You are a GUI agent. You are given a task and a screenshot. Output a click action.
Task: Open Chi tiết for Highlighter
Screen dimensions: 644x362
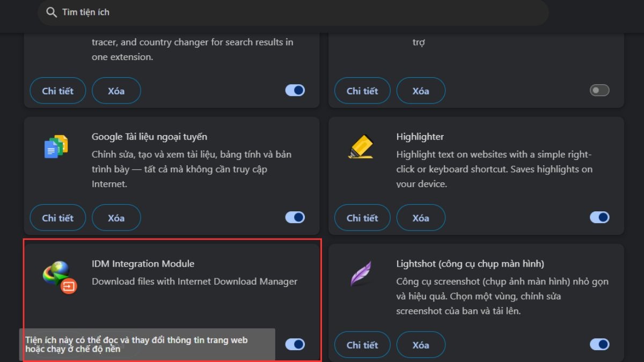[x=362, y=218]
